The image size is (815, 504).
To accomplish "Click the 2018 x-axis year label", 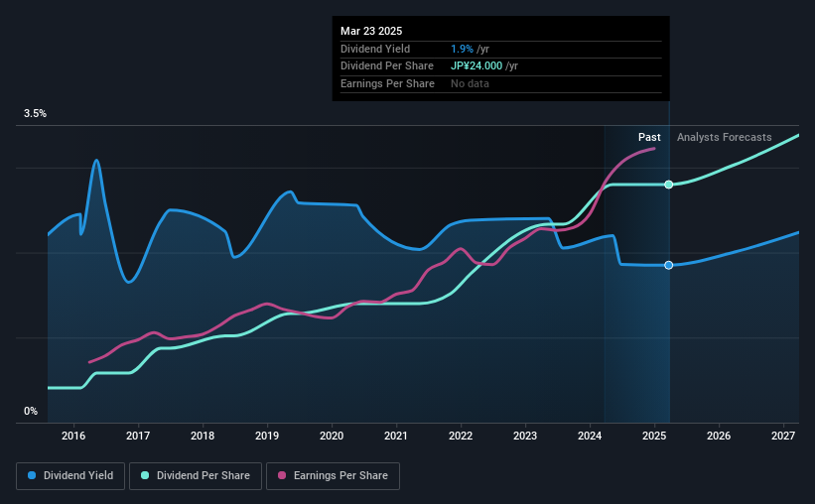I will (203, 436).
